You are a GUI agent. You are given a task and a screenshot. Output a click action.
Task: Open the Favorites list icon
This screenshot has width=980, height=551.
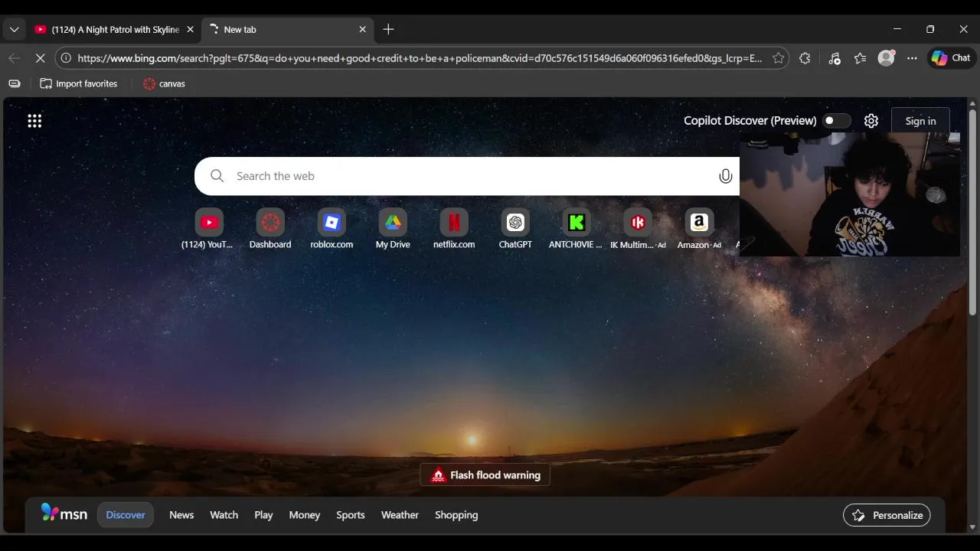(860, 58)
